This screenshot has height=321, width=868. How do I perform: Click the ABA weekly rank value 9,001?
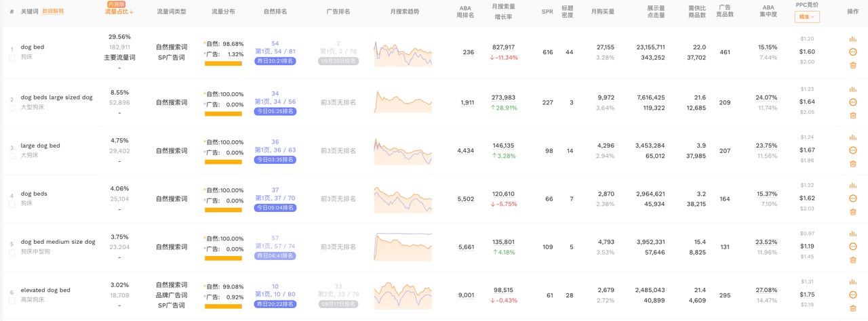[x=466, y=295]
